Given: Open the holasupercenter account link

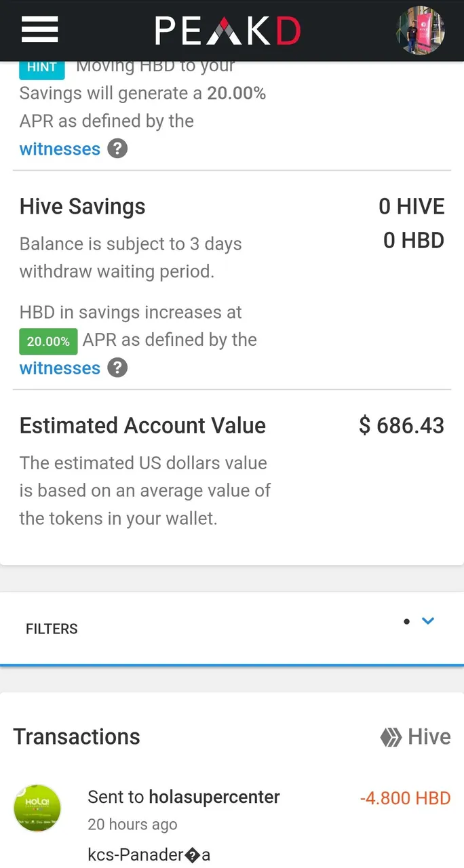Looking at the screenshot, I should pyautogui.click(x=214, y=797).
